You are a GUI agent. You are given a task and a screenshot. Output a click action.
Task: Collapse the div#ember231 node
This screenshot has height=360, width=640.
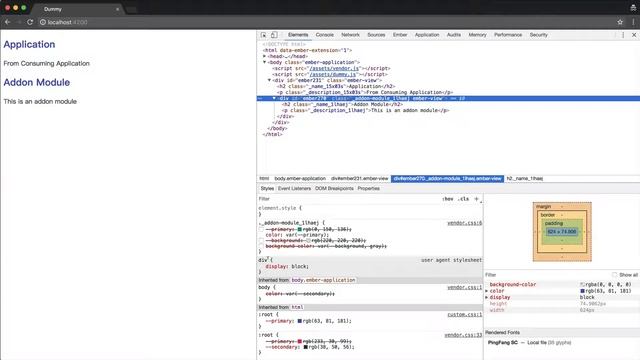click(269, 80)
